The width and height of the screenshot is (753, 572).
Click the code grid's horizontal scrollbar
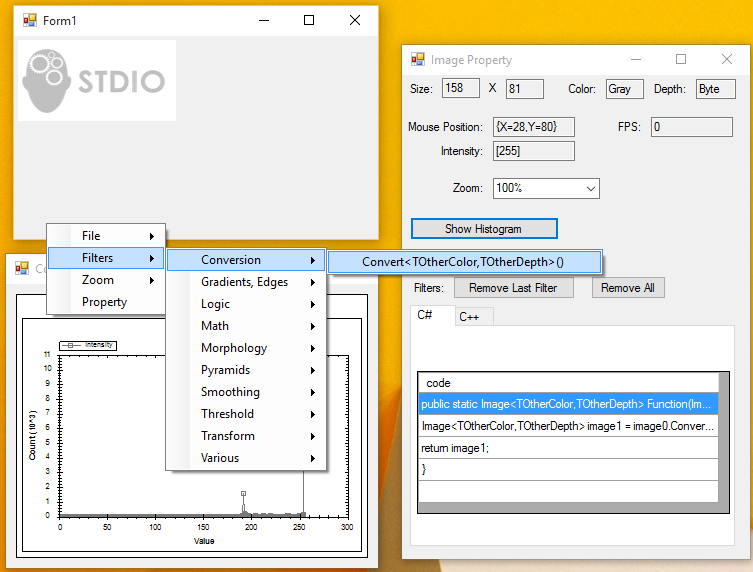point(569,507)
